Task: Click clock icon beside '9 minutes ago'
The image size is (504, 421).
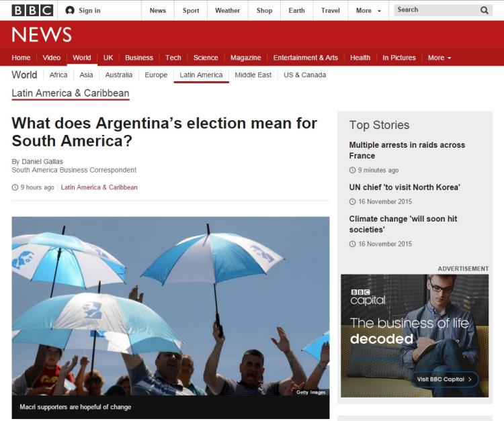Action: click(x=352, y=170)
